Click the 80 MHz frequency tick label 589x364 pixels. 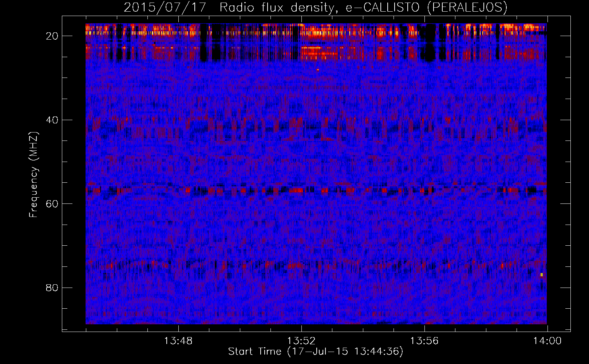click(x=52, y=288)
